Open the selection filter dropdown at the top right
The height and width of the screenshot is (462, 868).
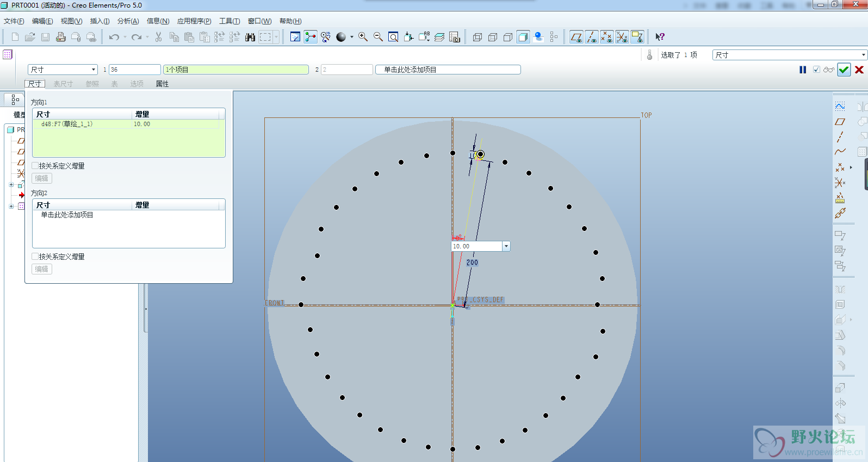tap(789, 55)
